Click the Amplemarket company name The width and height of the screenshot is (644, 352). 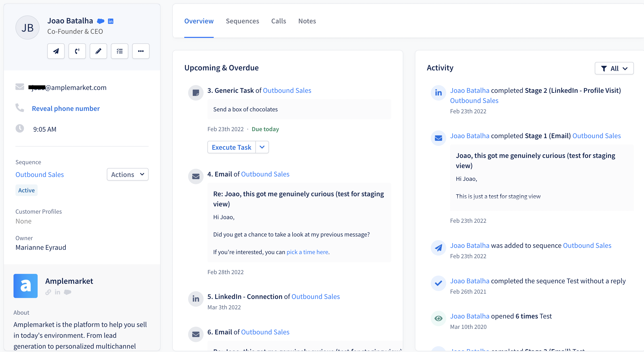pos(69,281)
